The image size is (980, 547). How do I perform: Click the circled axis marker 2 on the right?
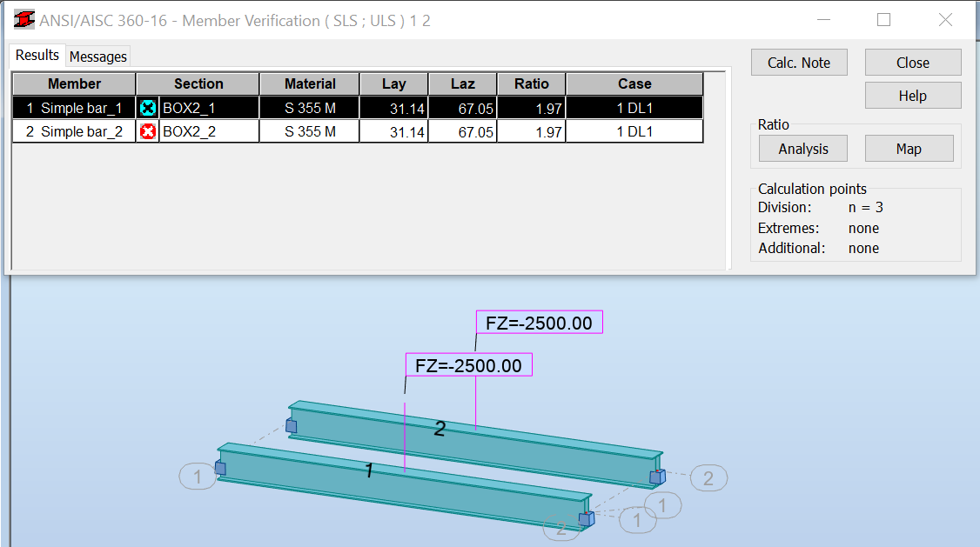(708, 477)
